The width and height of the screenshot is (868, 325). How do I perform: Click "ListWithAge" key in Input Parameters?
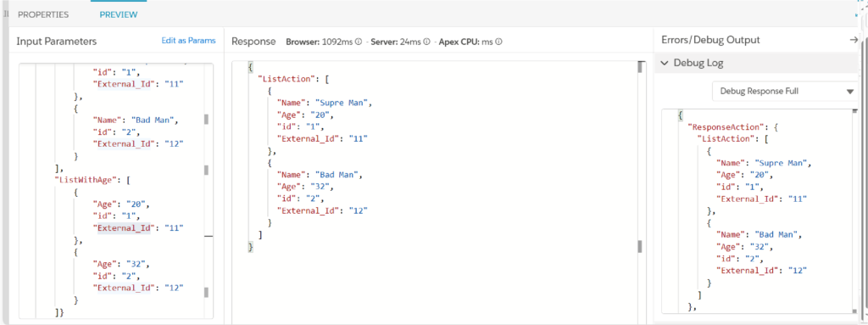tap(85, 180)
